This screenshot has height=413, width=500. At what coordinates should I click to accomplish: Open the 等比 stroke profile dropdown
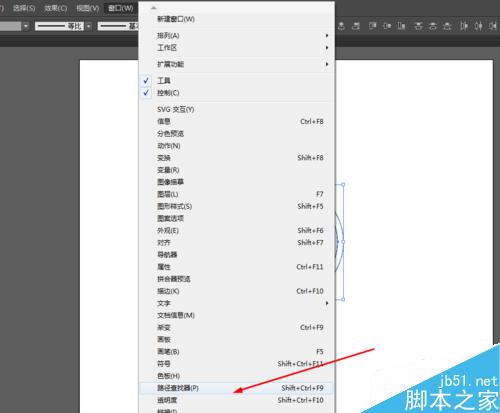click(89, 26)
